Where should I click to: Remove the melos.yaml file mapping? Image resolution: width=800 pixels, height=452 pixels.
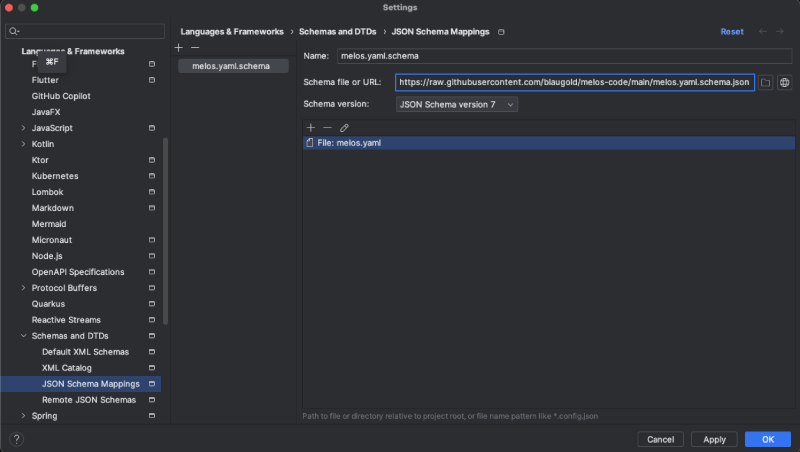tap(328, 128)
